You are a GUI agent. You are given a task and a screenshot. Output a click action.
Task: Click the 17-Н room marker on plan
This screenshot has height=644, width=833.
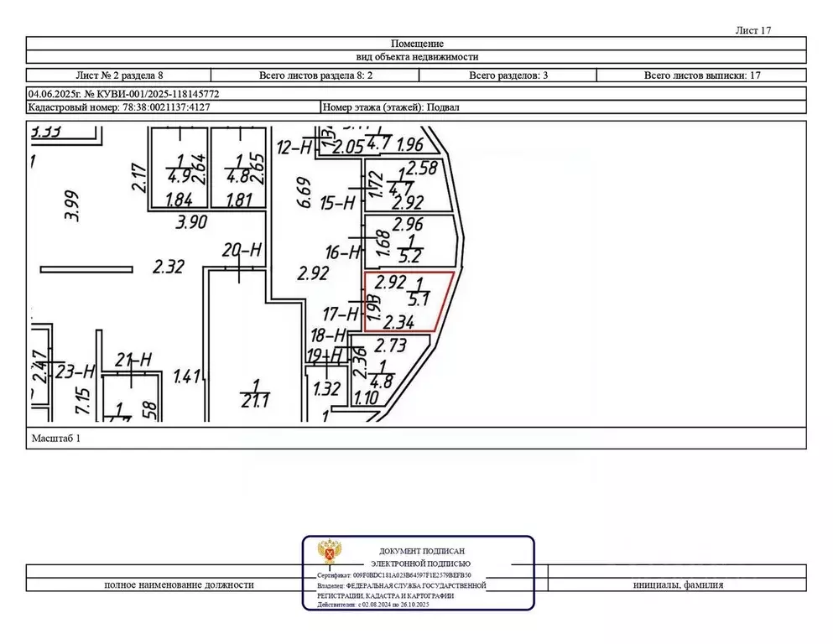coord(341,314)
